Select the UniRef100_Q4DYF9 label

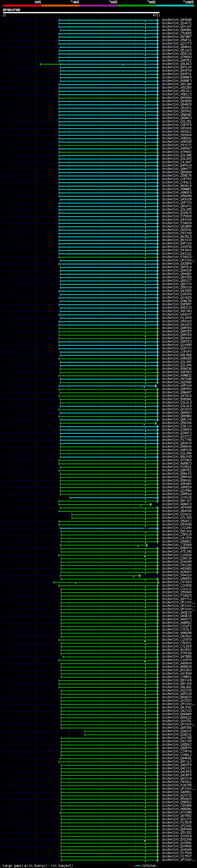click(177, 765)
